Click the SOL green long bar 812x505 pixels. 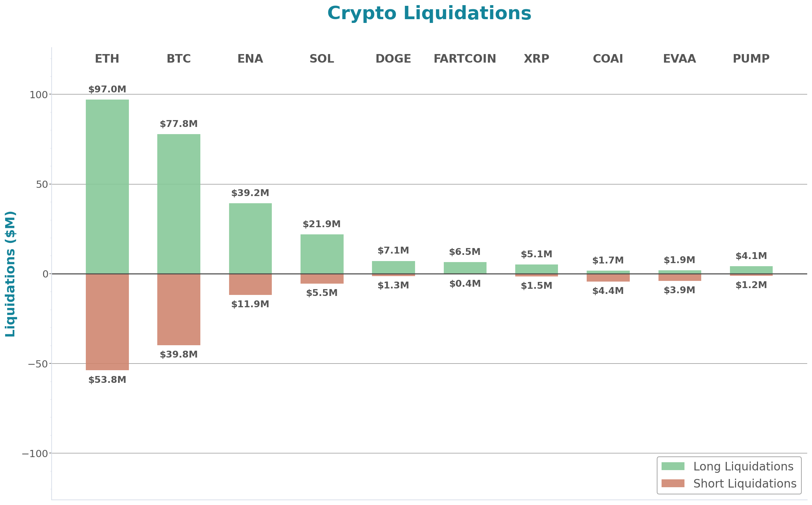point(322,254)
